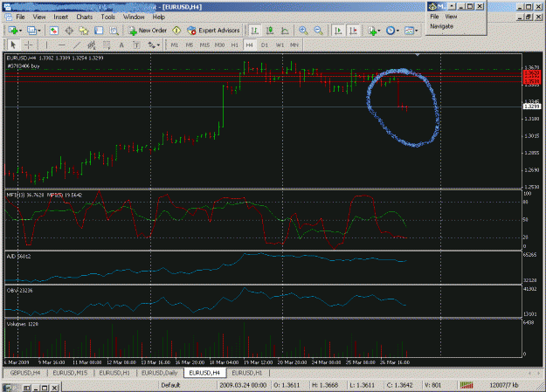The height and width of the screenshot is (392, 546).
Task: Select the MN monthly timeframe
Action: 294,45
